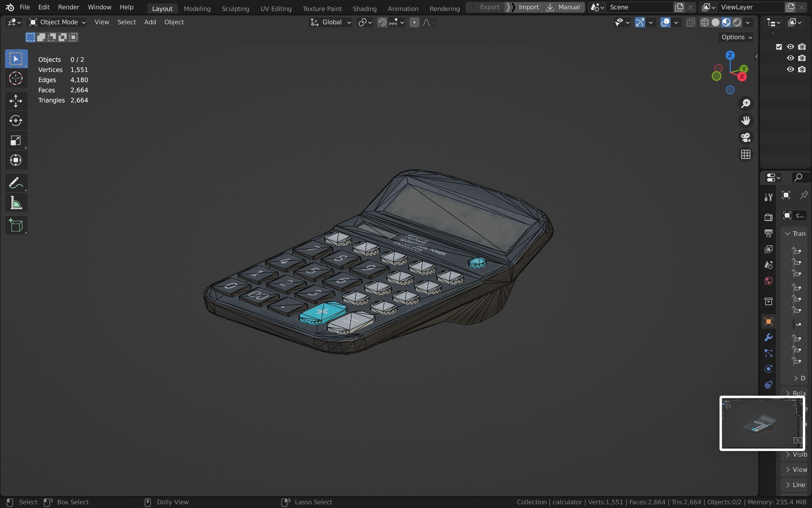
Task: Toggle first row render camera in outliner
Action: tap(802, 47)
